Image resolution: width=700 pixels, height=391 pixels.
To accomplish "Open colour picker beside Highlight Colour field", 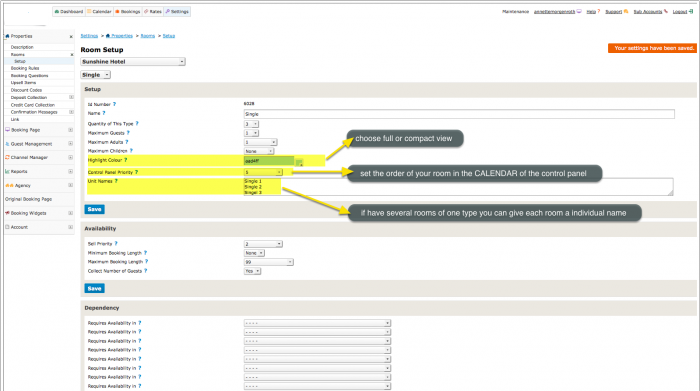I will pyautogui.click(x=299, y=162).
